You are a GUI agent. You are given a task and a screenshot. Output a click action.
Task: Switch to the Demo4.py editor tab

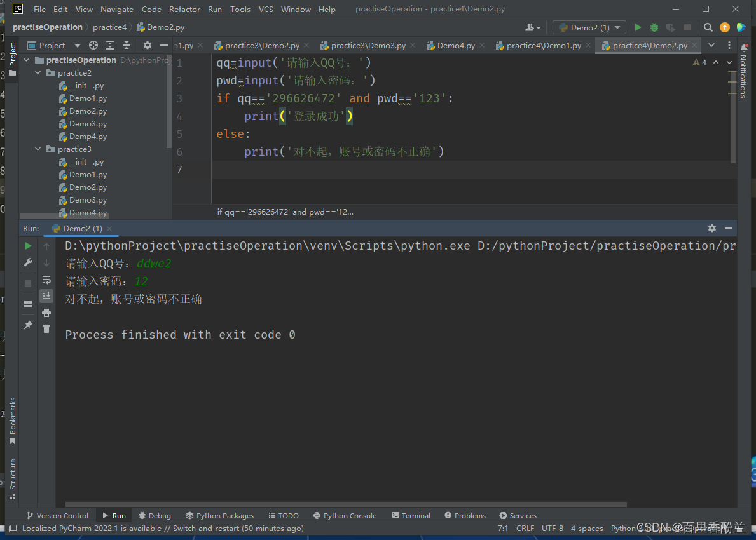[x=456, y=45]
